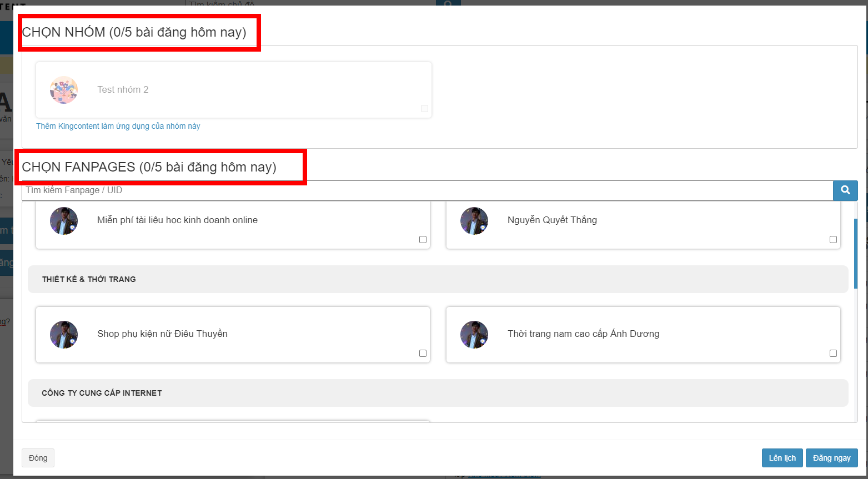This screenshot has height=479, width=868.
Task: Enable Shop phụ kiện nữ Điêu Thuyền checkbox
Action: tap(423, 354)
